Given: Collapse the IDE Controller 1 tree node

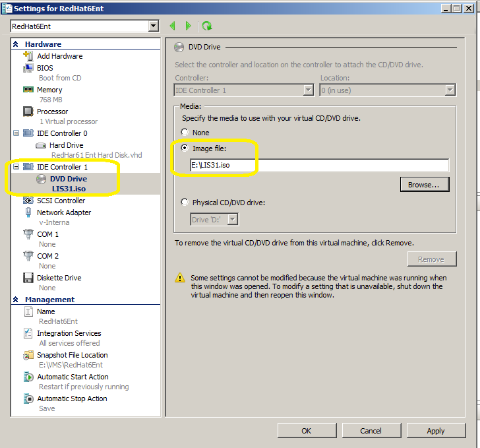Looking at the screenshot, I should coord(16,167).
